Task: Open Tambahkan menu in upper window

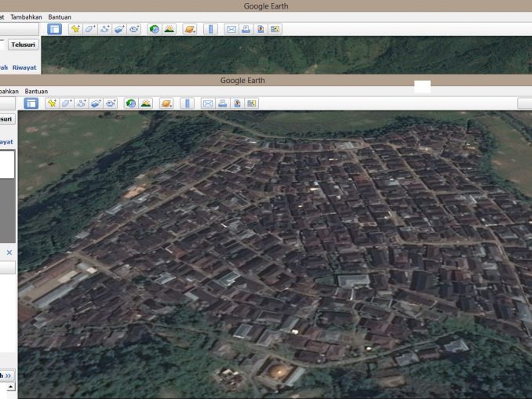Action: click(x=26, y=16)
